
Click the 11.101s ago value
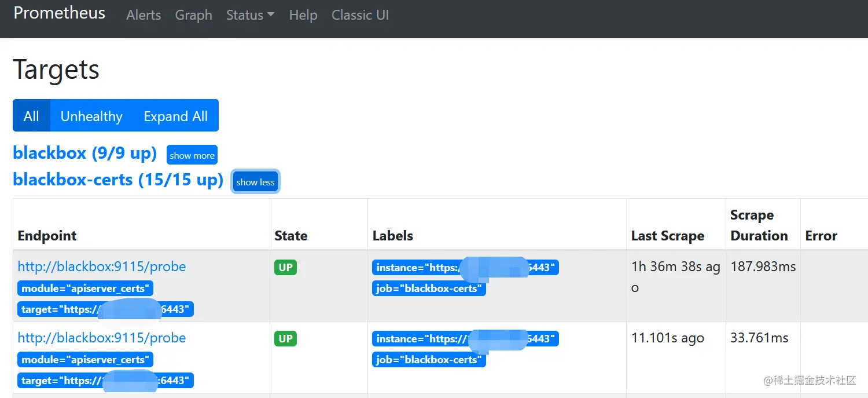[x=668, y=338]
